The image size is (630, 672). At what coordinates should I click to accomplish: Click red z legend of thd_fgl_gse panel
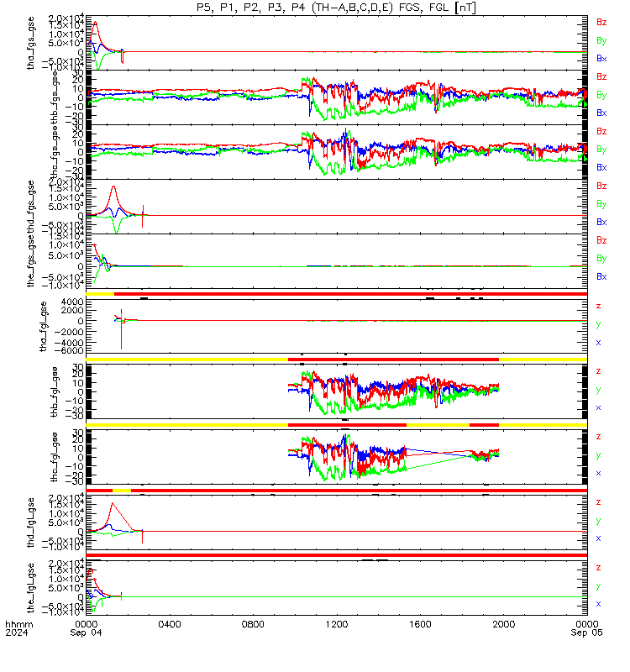[598, 502]
